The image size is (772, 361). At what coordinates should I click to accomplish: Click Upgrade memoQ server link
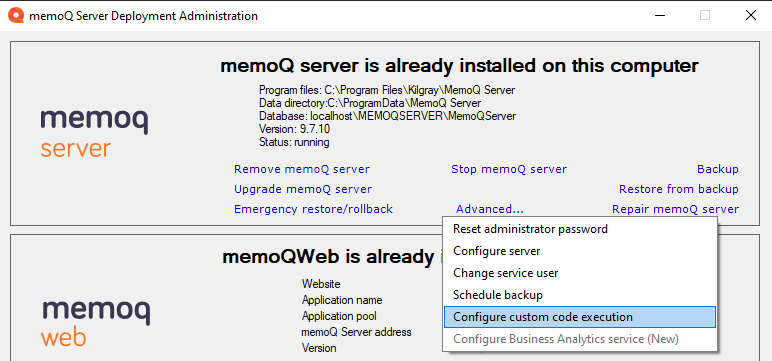tap(303, 189)
